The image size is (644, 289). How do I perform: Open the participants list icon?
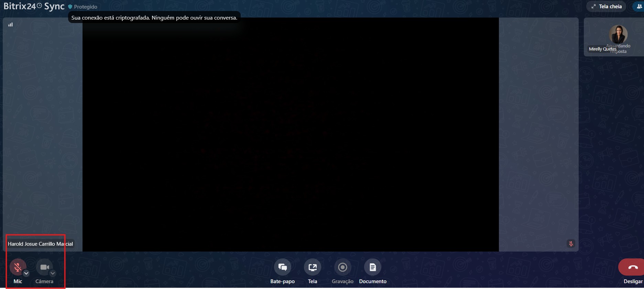coord(639,7)
